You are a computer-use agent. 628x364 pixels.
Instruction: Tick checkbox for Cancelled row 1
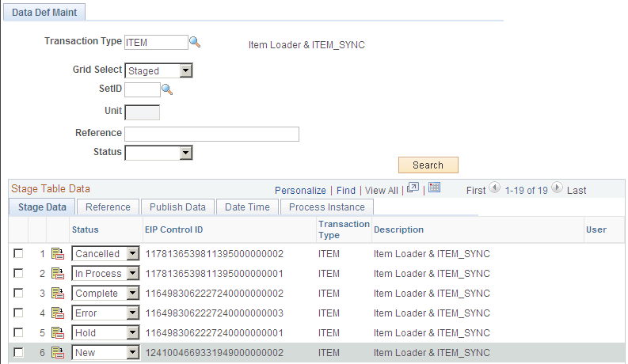pyautogui.click(x=18, y=253)
